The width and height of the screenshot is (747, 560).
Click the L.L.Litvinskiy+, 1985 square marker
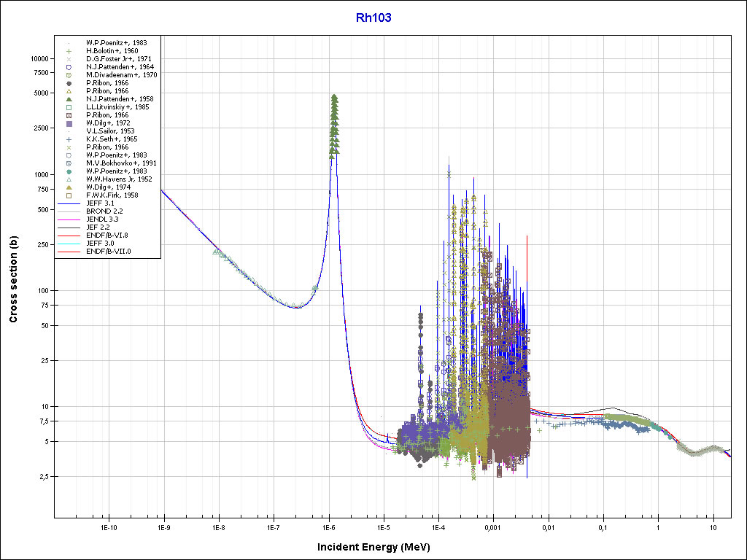[x=68, y=107]
